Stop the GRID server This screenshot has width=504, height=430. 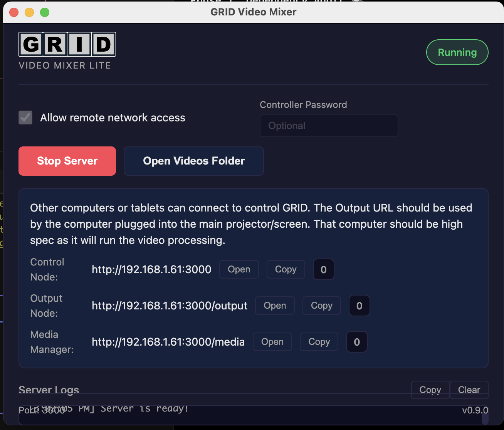tap(67, 161)
